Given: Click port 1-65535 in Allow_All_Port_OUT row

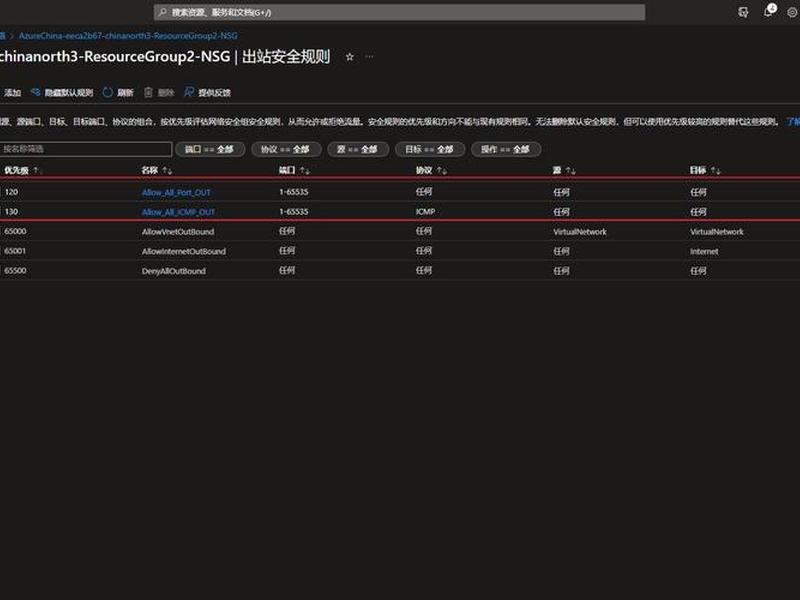Looking at the screenshot, I should pyautogui.click(x=294, y=192).
